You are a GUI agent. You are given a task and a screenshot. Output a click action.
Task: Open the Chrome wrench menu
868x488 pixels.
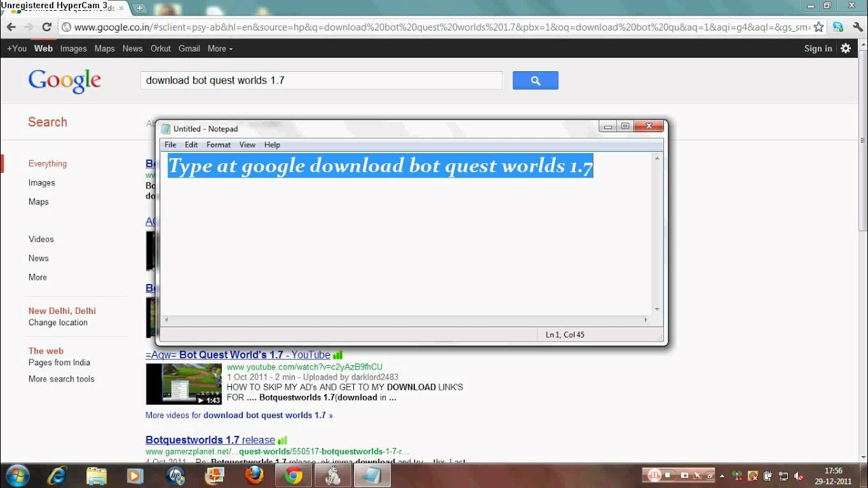(856, 27)
